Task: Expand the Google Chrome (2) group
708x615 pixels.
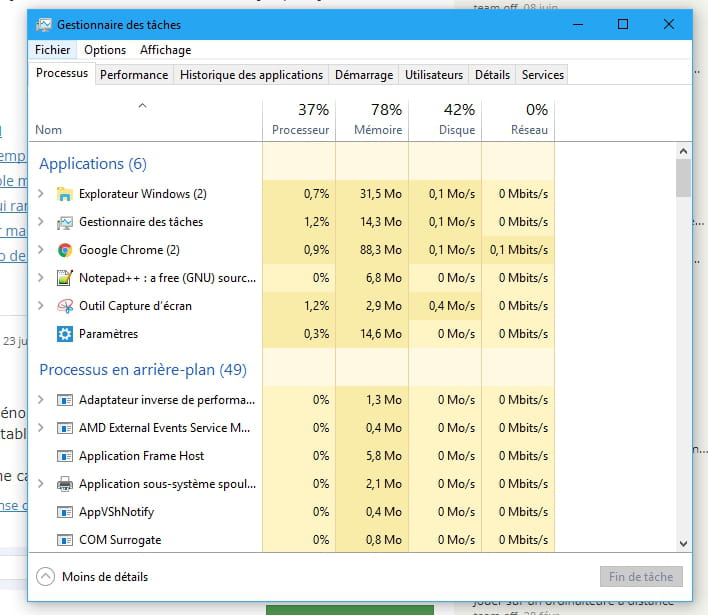Action: click(x=41, y=250)
